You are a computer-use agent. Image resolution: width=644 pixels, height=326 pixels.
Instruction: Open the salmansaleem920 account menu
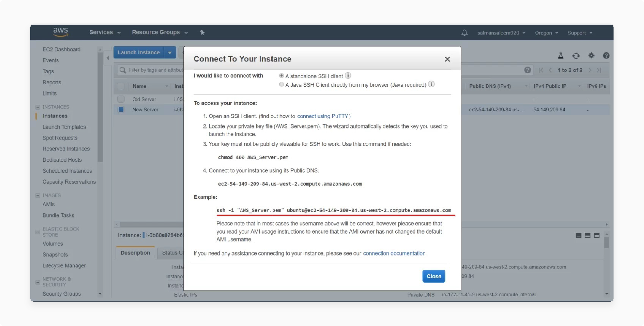tap(501, 33)
